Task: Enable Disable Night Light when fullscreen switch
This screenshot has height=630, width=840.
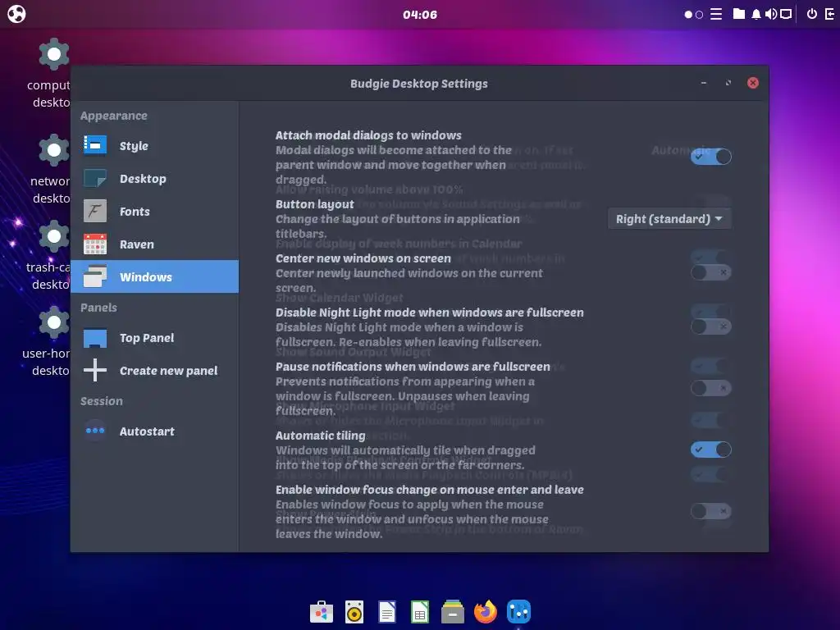Action: 711,326
